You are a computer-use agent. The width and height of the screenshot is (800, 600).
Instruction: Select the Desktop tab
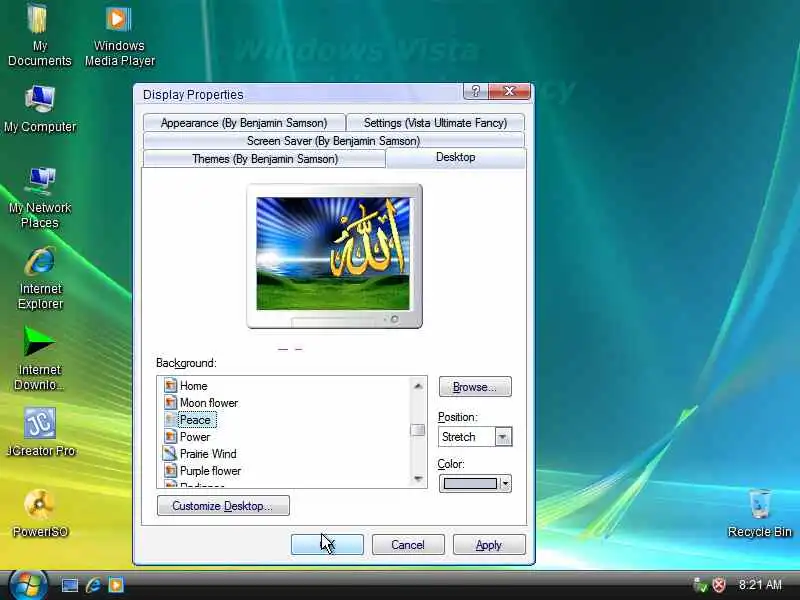pos(456,158)
